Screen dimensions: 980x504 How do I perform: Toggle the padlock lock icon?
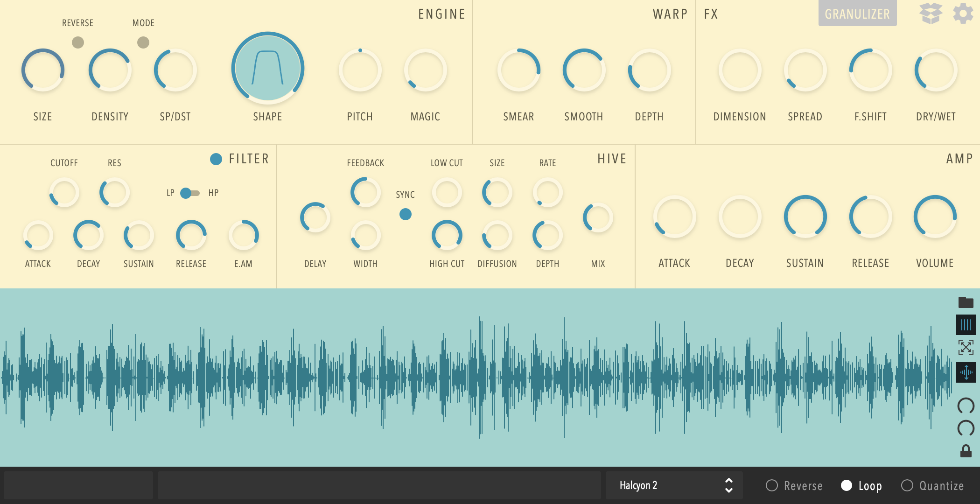tap(966, 451)
